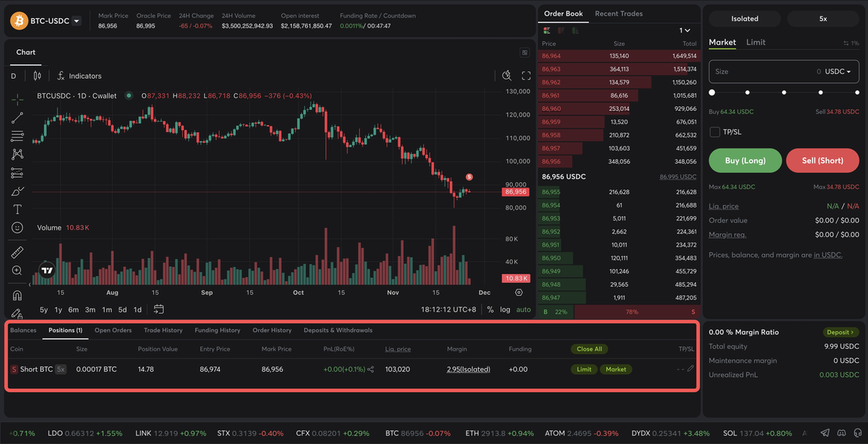The height and width of the screenshot is (444, 868).
Task: Share the PnL of the position
Action: 371,370
